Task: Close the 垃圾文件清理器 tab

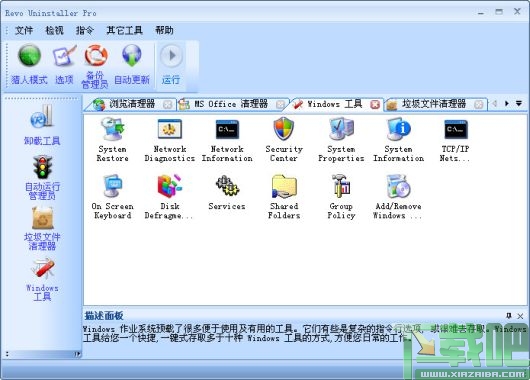Action: point(478,104)
